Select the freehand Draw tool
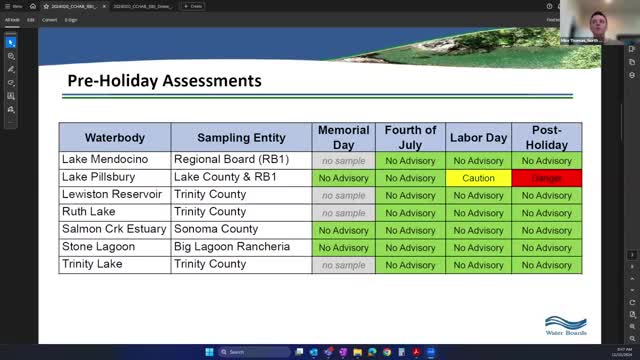This screenshot has width=640, height=360. (11, 83)
